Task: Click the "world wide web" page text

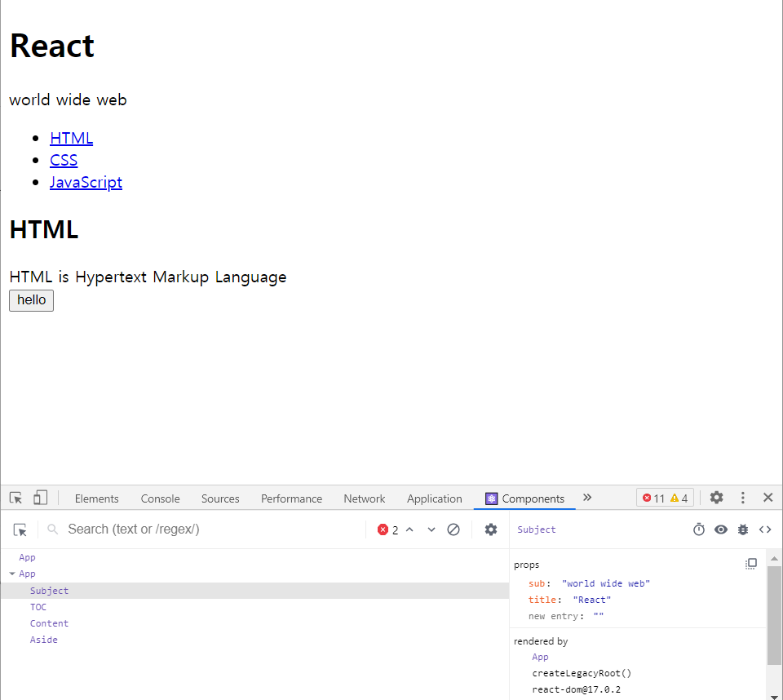Action: tap(68, 100)
